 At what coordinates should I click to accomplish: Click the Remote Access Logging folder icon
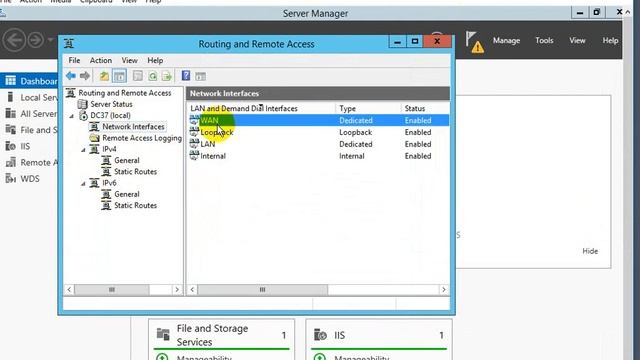(95, 138)
